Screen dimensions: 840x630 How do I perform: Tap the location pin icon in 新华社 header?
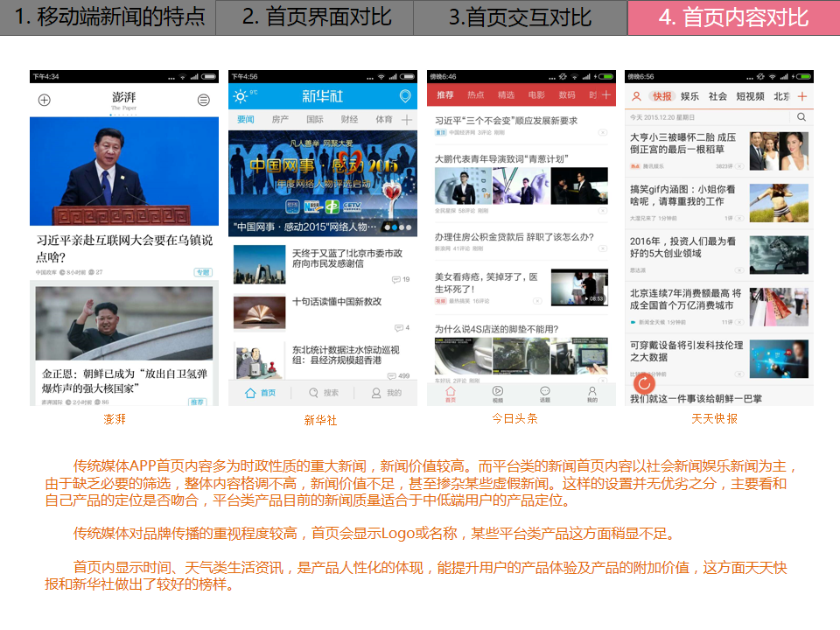pos(405,96)
